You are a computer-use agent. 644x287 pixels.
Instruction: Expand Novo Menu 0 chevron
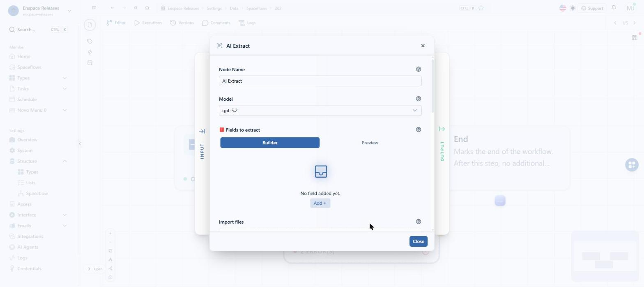tap(64, 110)
